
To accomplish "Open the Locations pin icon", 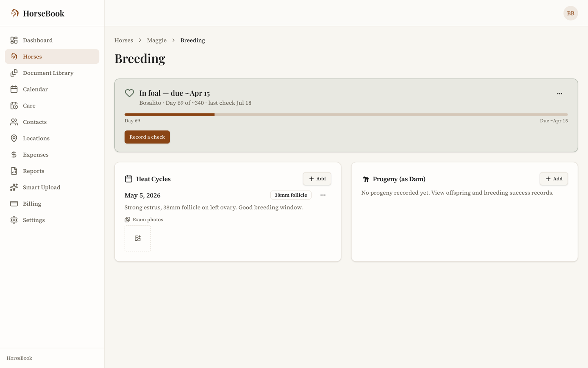I will click(x=14, y=138).
